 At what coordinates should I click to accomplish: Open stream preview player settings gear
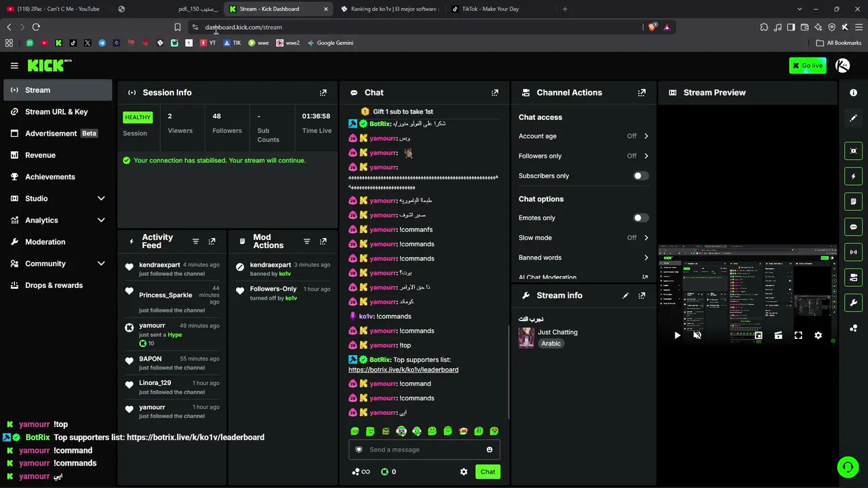818,335
